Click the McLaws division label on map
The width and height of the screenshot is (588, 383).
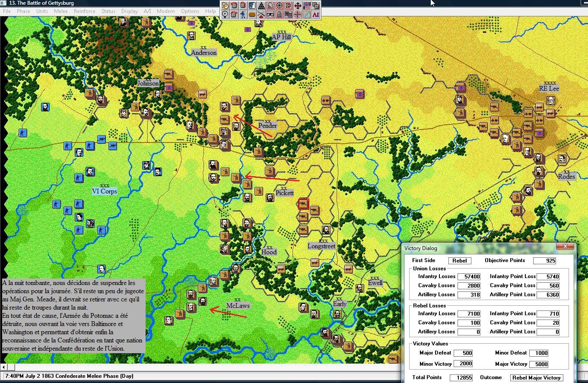(238, 305)
